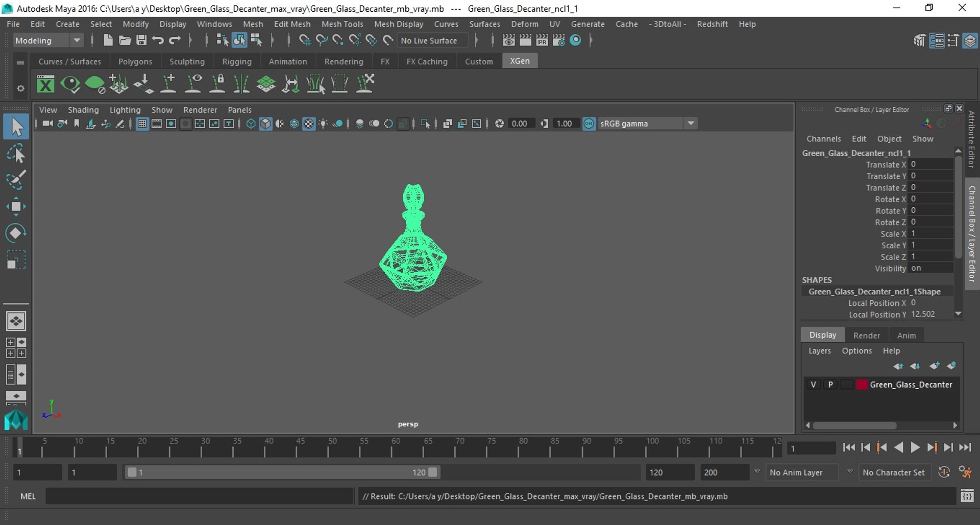Open animation preferences running-man icon
Screen dimensions: 980x525
[x=965, y=472]
